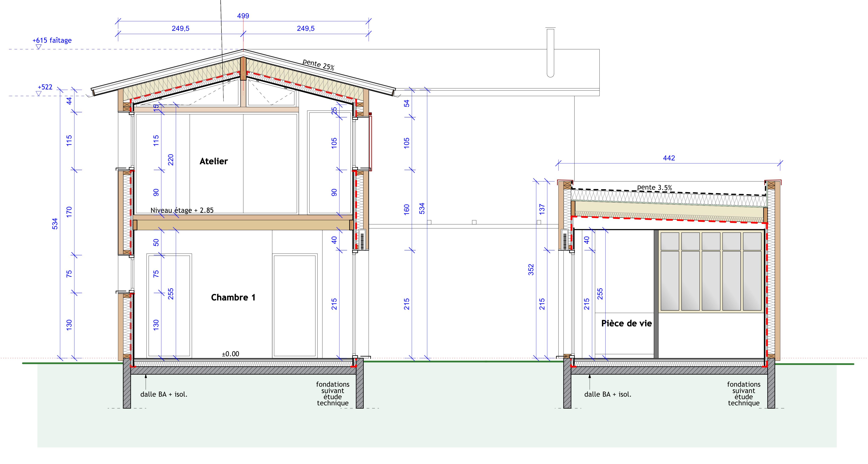This screenshot has width=868, height=464.
Task: Click the ±0.00 floor level text
Action: [230, 354]
